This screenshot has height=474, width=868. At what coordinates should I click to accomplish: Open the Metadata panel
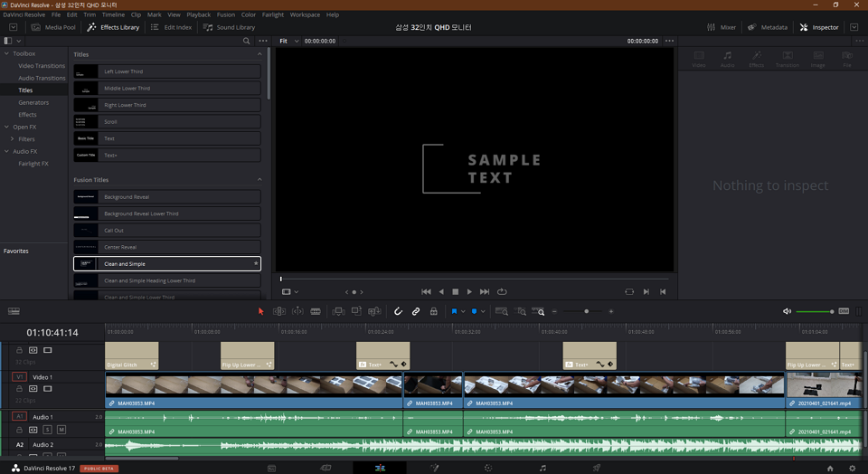pos(768,27)
